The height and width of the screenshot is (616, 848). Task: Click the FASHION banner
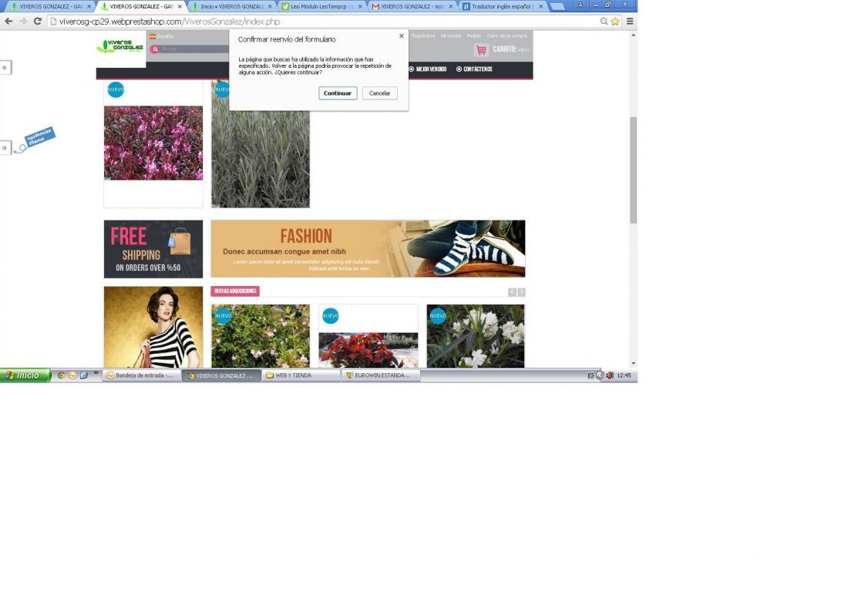click(x=368, y=249)
